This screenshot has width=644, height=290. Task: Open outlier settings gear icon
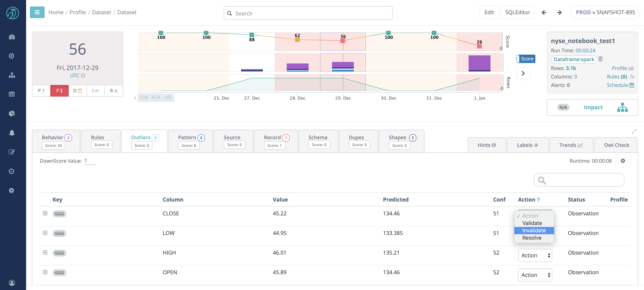tap(623, 161)
